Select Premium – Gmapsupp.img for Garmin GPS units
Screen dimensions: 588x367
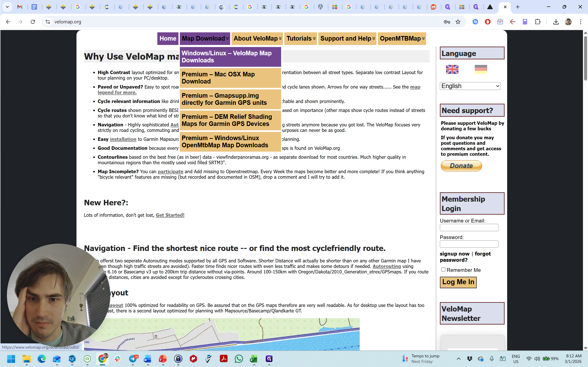coord(230,99)
